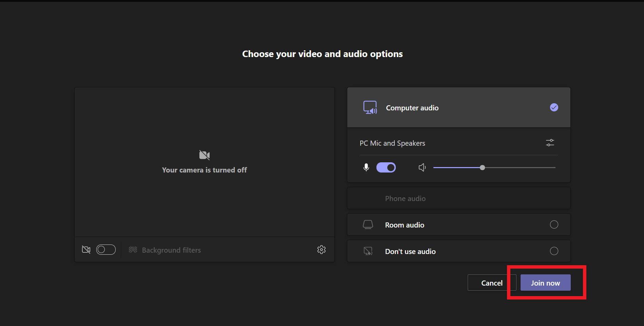
Task: Click the Room audio device icon
Action: [x=368, y=224]
